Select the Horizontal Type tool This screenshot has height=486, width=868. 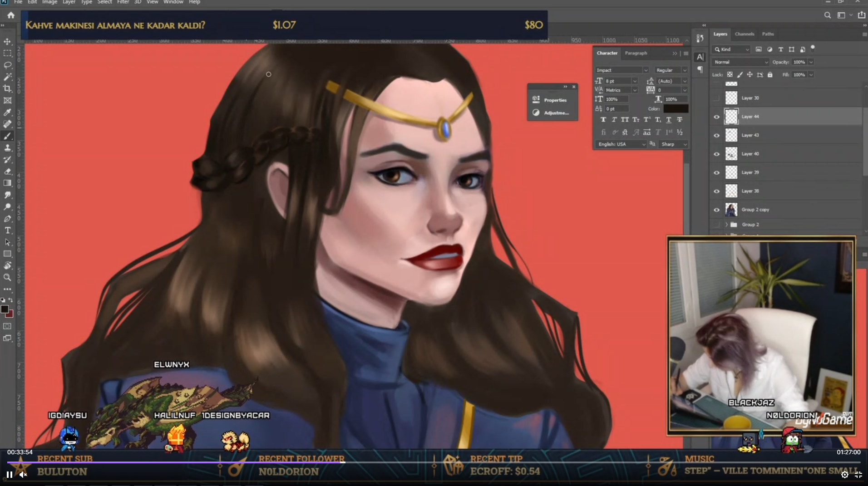tap(7, 231)
